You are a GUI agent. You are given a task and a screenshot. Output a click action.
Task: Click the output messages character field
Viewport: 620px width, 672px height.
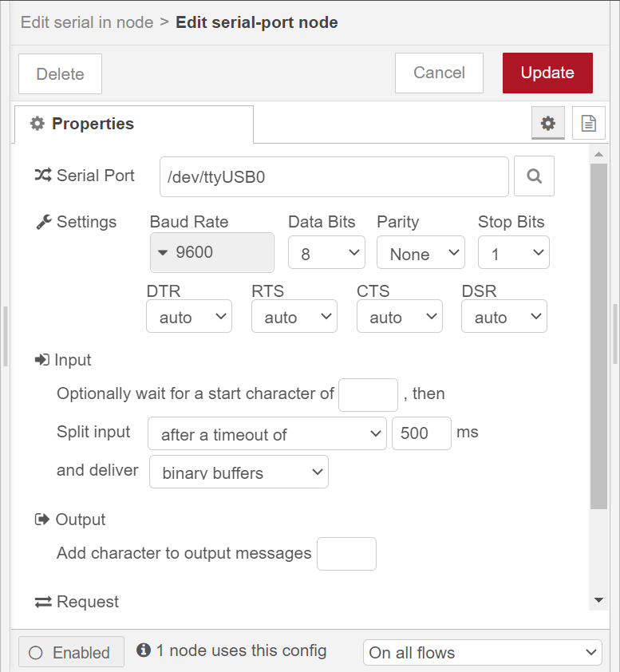point(346,554)
